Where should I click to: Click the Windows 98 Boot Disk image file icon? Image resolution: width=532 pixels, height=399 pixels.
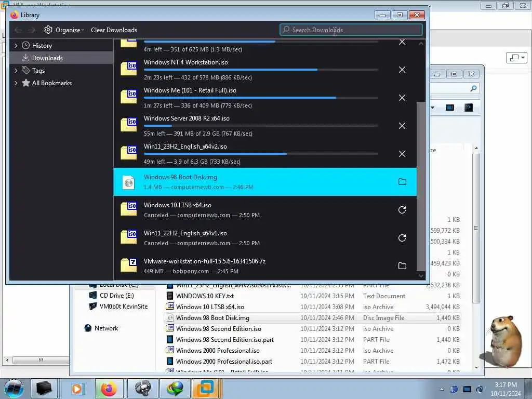coord(129,182)
